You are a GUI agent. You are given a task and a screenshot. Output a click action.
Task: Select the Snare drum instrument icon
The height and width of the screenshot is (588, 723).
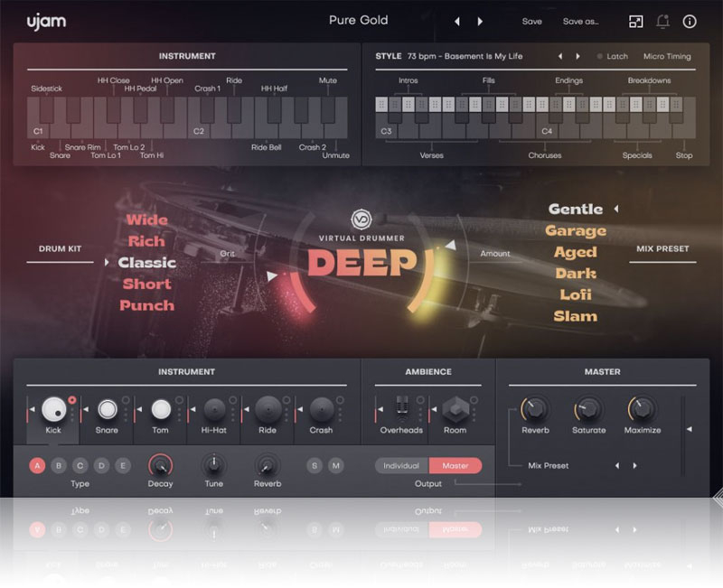(x=107, y=410)
